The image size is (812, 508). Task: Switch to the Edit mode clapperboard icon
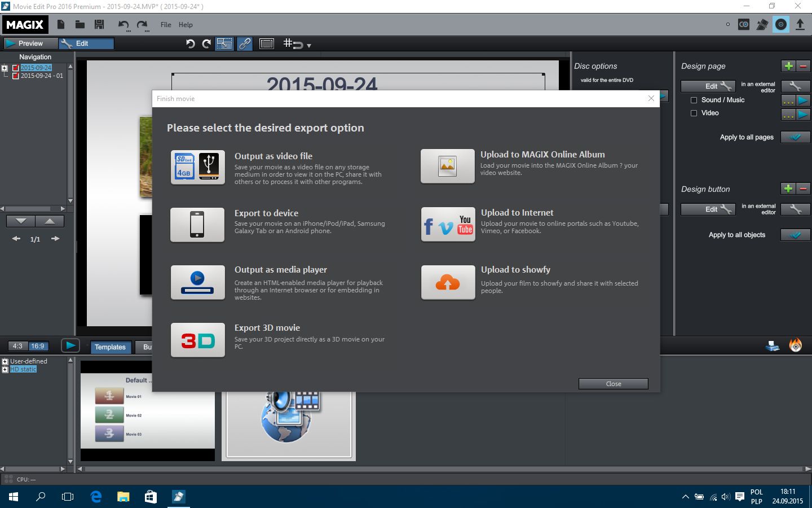[762, 24]
